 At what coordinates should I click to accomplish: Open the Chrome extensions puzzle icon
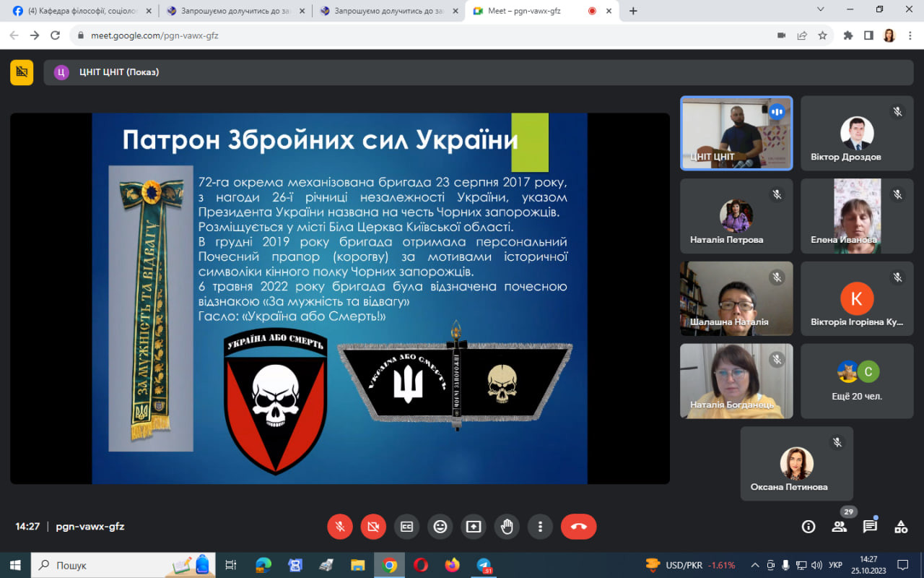click(848, 35)
